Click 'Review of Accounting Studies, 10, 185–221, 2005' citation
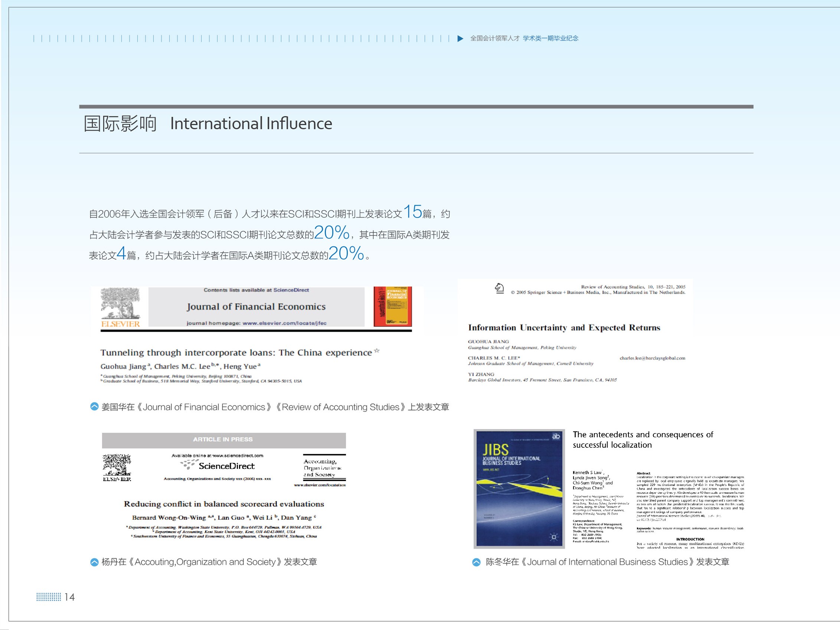840x630 pixels. tap(633, 287)
